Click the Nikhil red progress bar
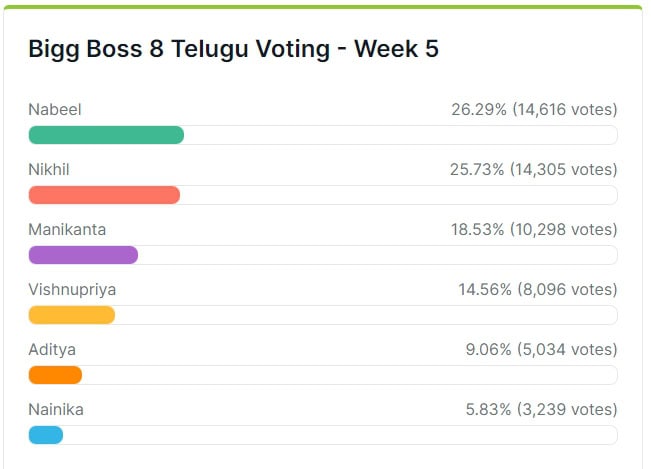This screenshot has height=469, width=651. coord(104,195)
